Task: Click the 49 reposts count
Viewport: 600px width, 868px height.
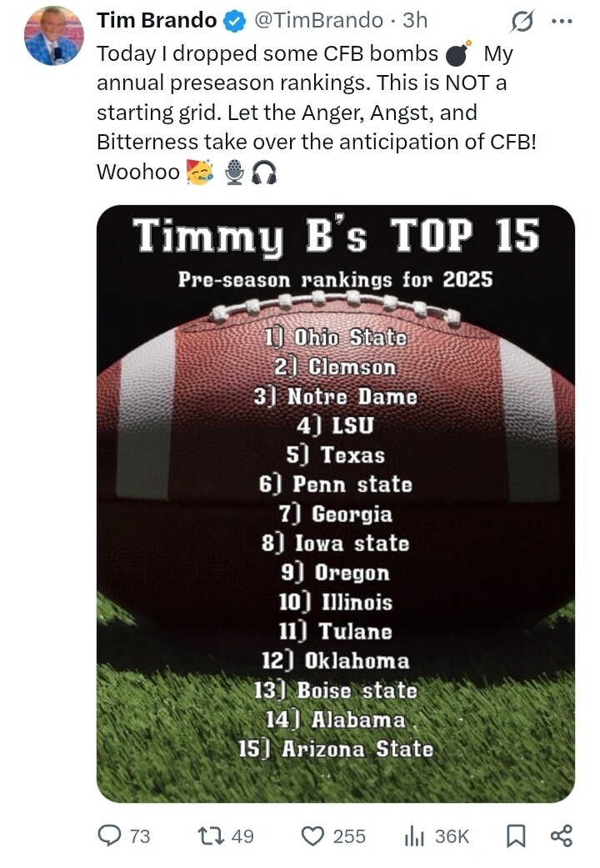Action: pyautogui.click(x=242, y=835)
